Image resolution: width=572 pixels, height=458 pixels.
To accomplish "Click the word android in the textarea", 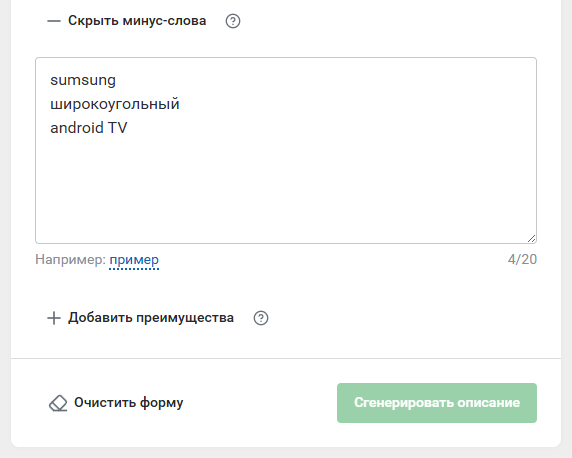I will tap(77, 128).
